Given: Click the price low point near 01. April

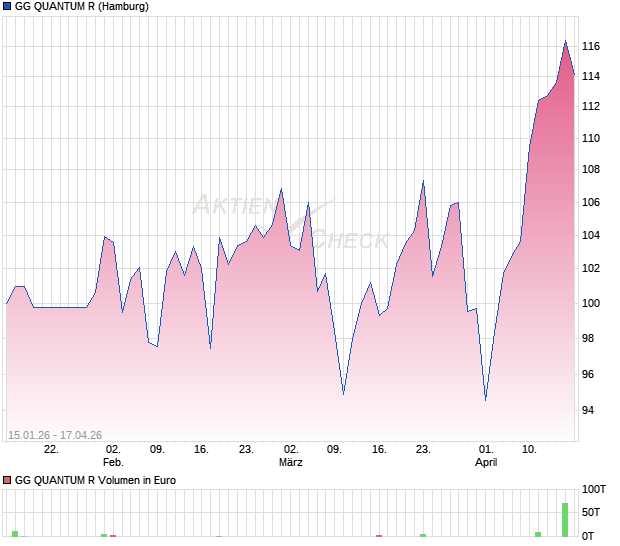Looking at the screenshot, I should [x=486, y=400].
